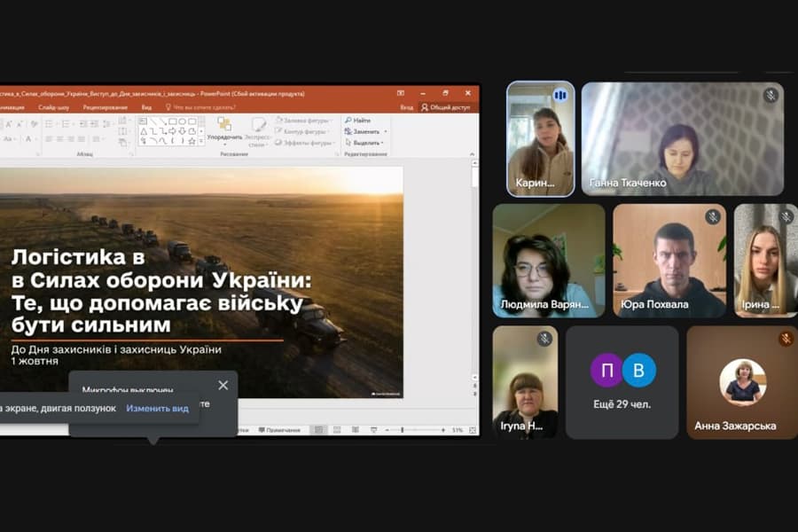
Task: Switch to Slide Sorter view
Action: click(x=337, y=430)
